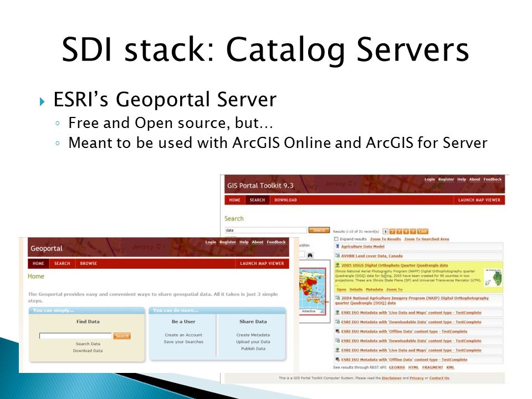The height and width of the screenshot is (399, 532).
Task: Click the icon beside 2005 USGS Digital Orthophoto
Action: coord(337,265)
